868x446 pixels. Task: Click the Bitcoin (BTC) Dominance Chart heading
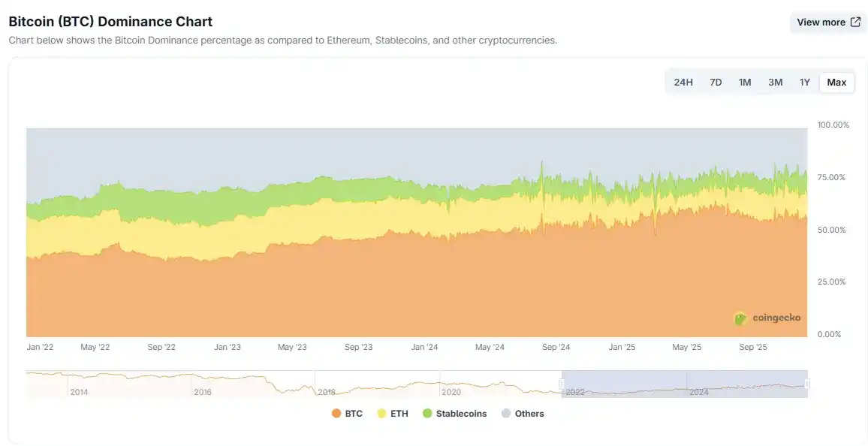click(x=110, y=21)
